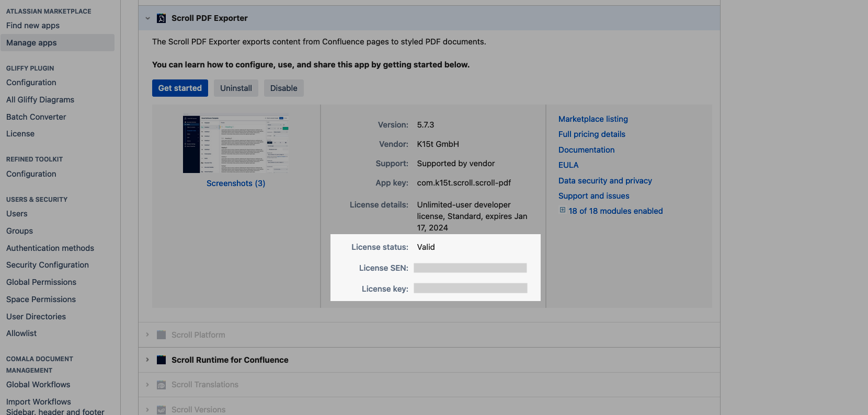Click the Scroll PDF Exporter app icon
868x415 pixels.
tap(162, 18)
